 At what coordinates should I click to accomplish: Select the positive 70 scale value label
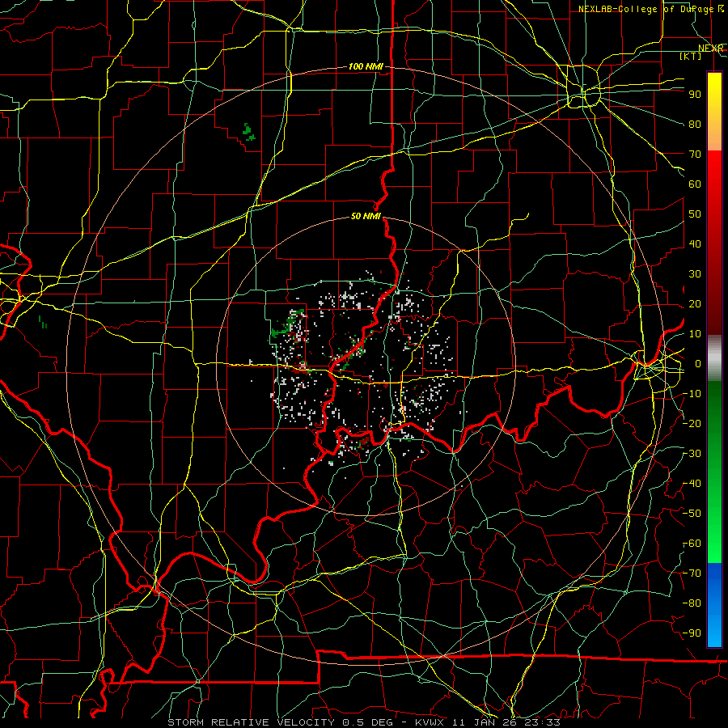click(695, 154)
